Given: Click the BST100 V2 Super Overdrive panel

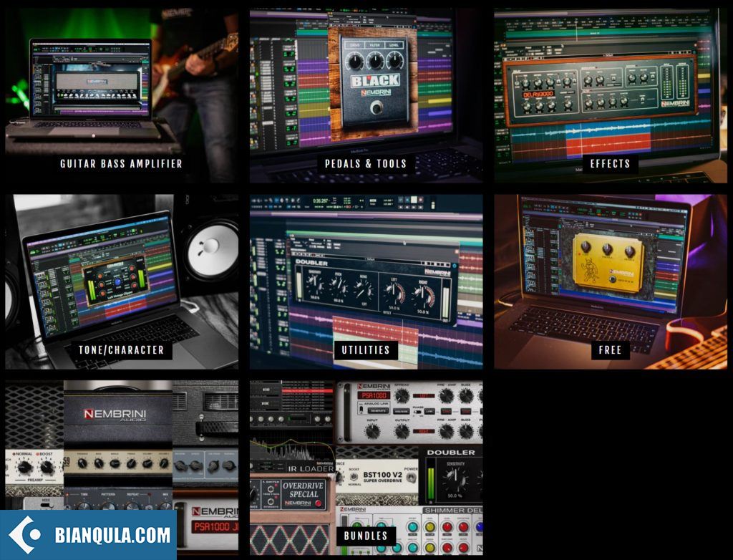Looking at the screenshot, I should point(377,477).
